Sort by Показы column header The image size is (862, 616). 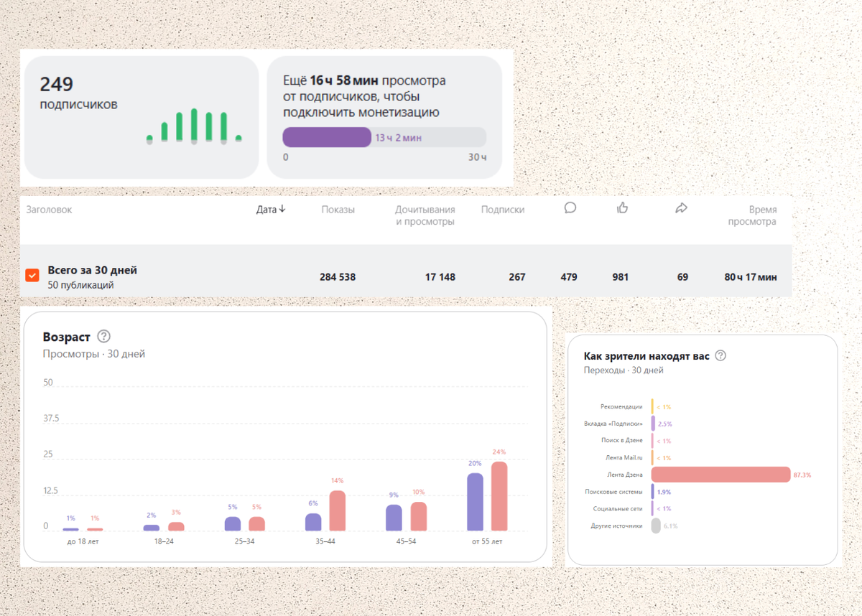click(338, 210)
